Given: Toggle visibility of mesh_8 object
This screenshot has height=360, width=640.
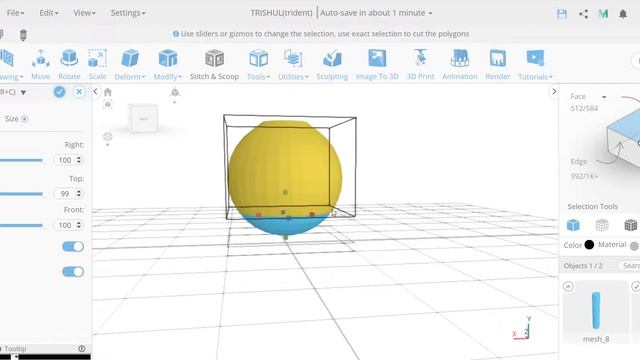Looking at the screenshot, I should (x=568, y=287).
